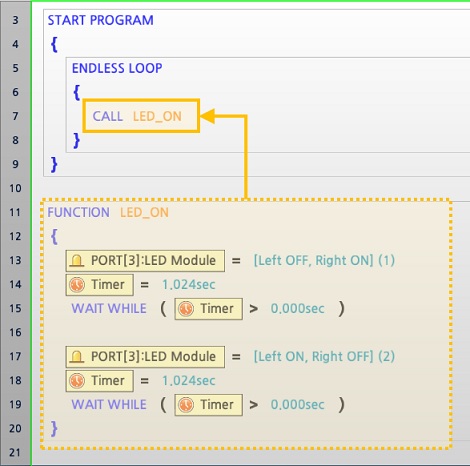Click the greater-than operator on line 15
Viewport: 470px width, 466px height.
[254, 309]
